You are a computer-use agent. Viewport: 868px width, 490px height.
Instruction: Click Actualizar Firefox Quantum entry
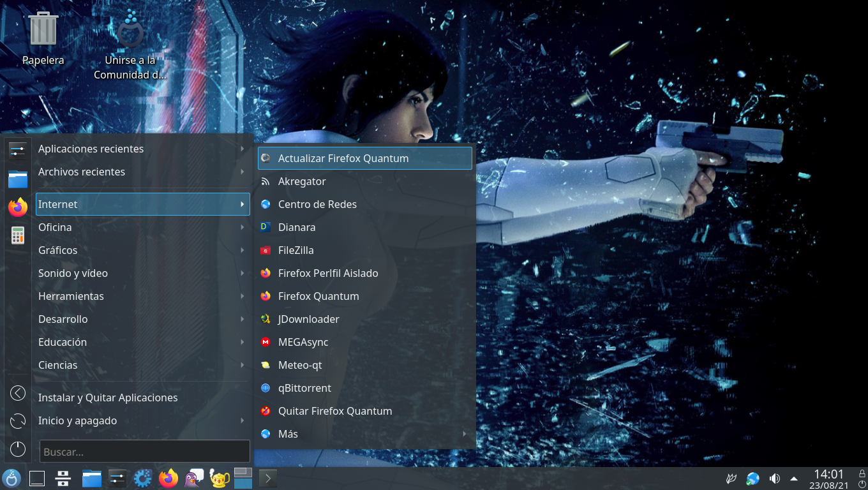(343, 158)
